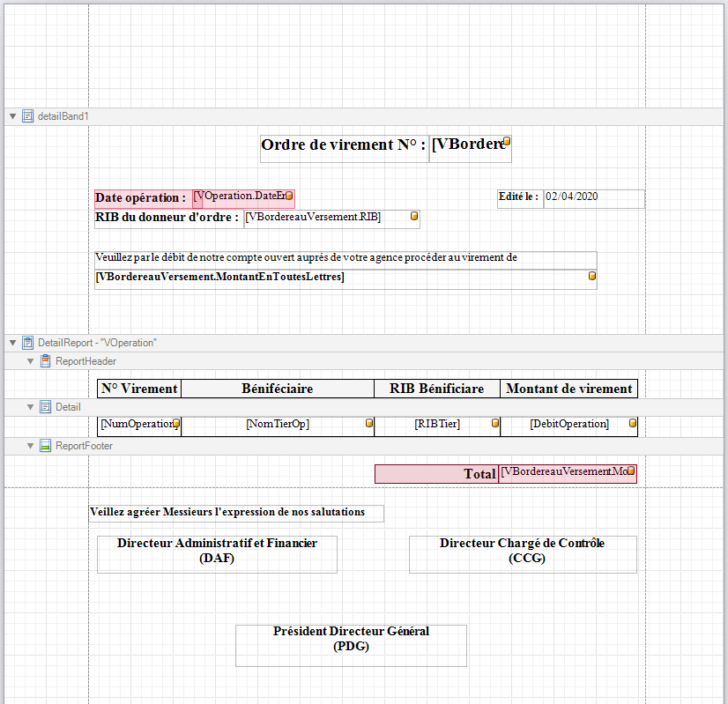The height and width of the screenshot is (704, 728).
Task: Click data-binding icon on the NomTierOp cell
Action: 369,424
